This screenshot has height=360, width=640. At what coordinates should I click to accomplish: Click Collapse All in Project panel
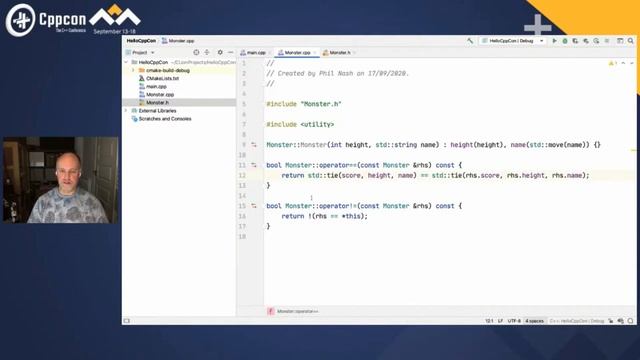pos(207,52)
